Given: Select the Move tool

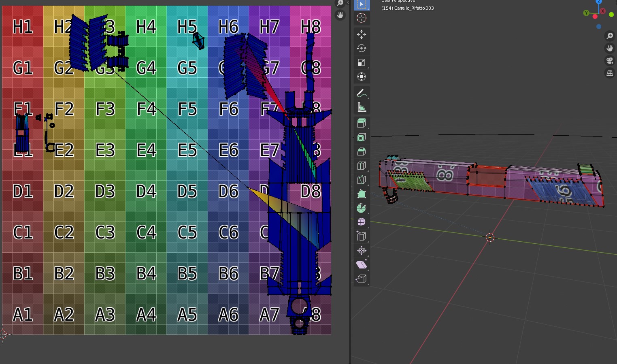Looking at the screenshot, I should [362, 34].
